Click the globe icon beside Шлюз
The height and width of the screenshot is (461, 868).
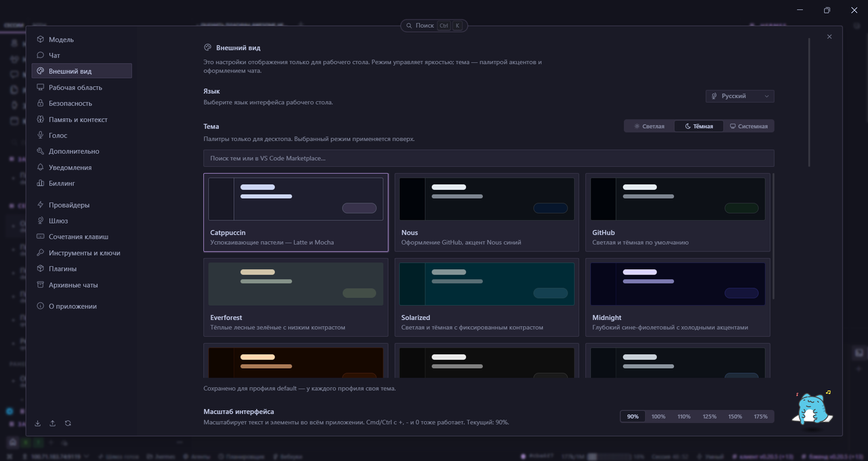tap(41, 220)
